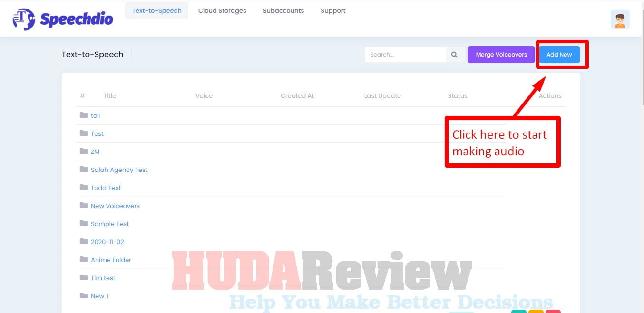Open the Tim test folder

(x=103, y=278)
